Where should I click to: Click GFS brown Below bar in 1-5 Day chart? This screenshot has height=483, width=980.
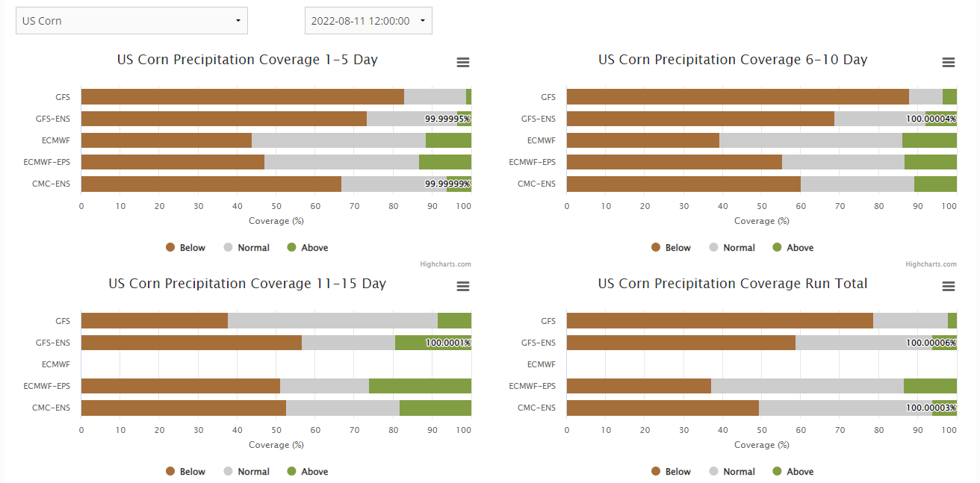(x=242, y=96)
